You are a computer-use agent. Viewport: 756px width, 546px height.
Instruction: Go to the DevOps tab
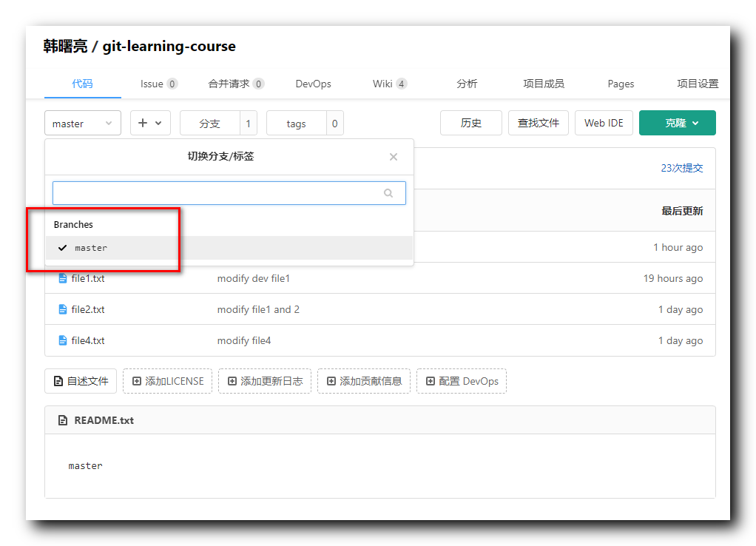point(314,84)
